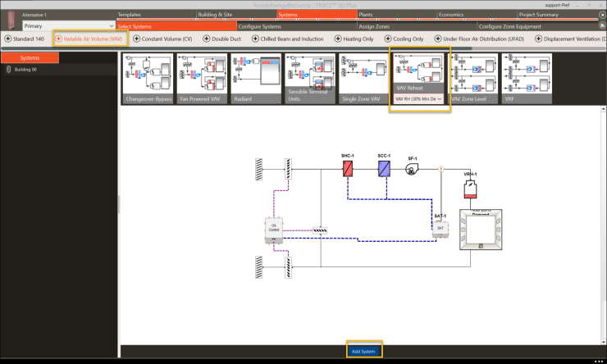This screenshot has width=607, height=364.
Task: Expand the Heating Only category
Action: 354,39
